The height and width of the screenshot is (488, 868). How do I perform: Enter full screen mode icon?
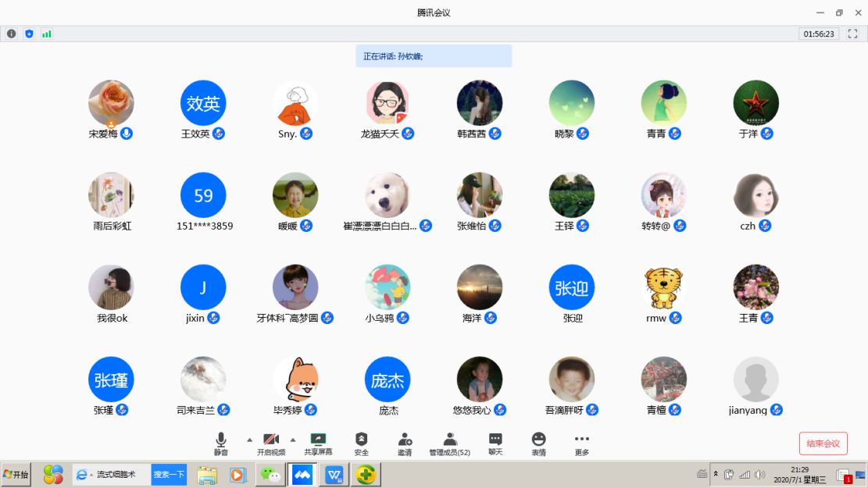click(852, 34)
